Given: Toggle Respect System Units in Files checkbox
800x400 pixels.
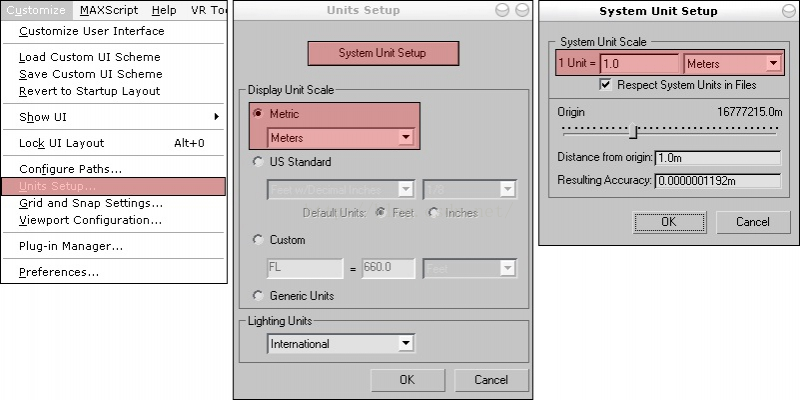Looking at the screenshot, I should (606, 85).
